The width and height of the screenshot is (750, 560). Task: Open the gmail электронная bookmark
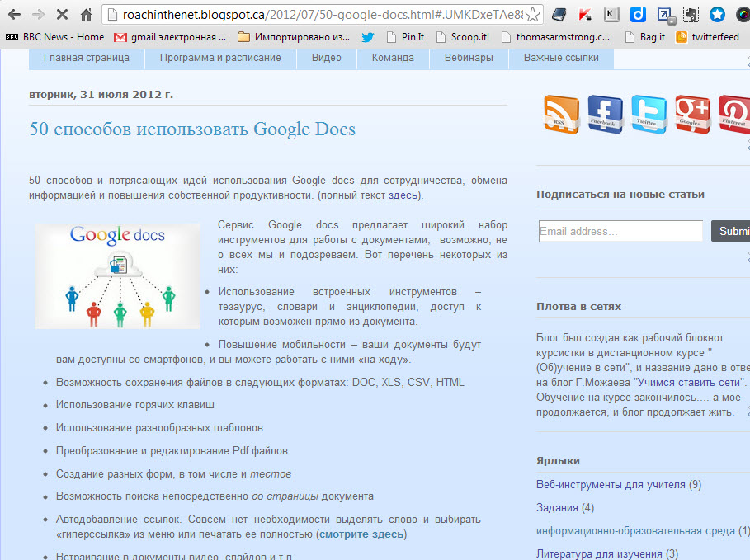coord(170,37)
